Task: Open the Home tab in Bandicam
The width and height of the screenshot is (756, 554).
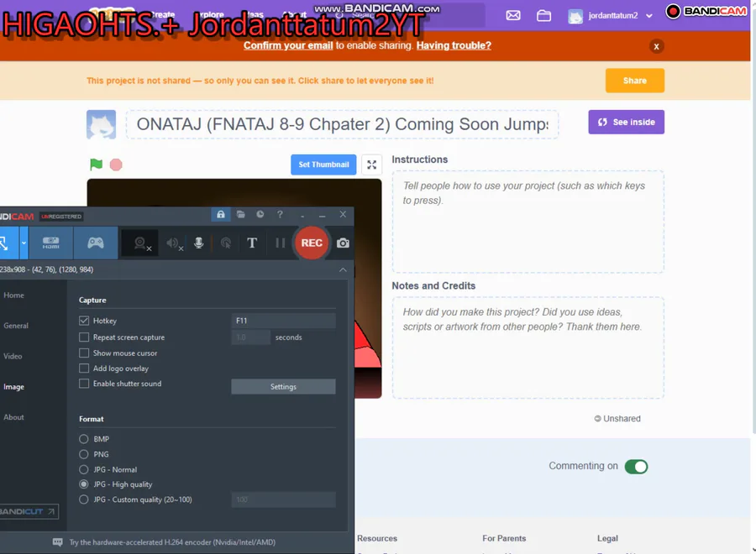Action: tap(13, 295)
